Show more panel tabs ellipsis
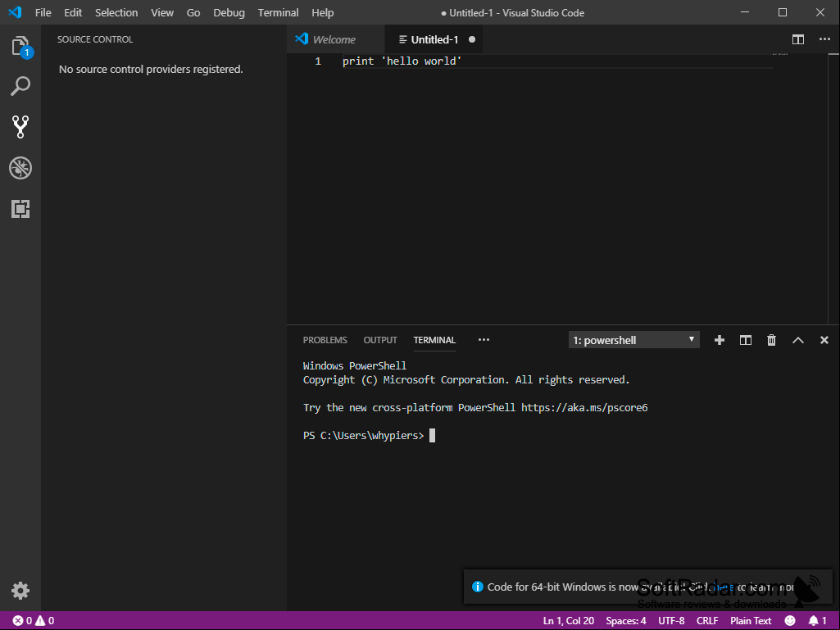The height and width of the screenshot is (630, 840). [x=484, y=340]
